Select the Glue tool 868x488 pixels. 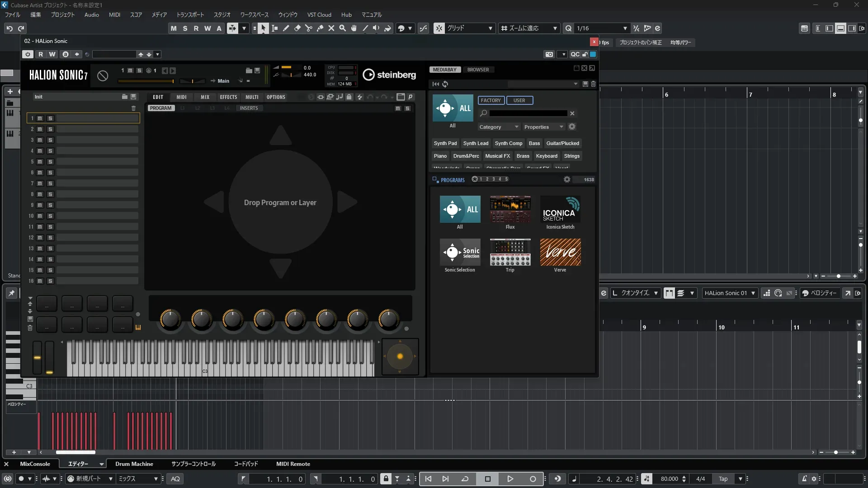tap(320, 28)
